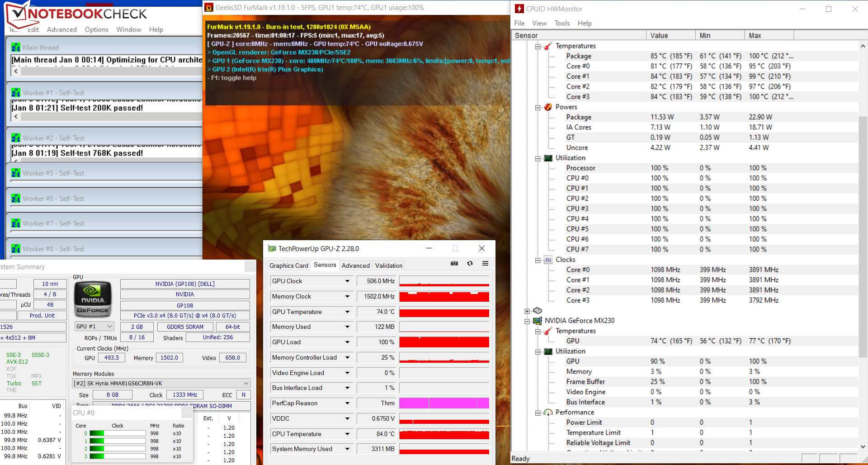
Task: Click the Worker #7 Self-Test window icon
Action: (x=16, y=223)
